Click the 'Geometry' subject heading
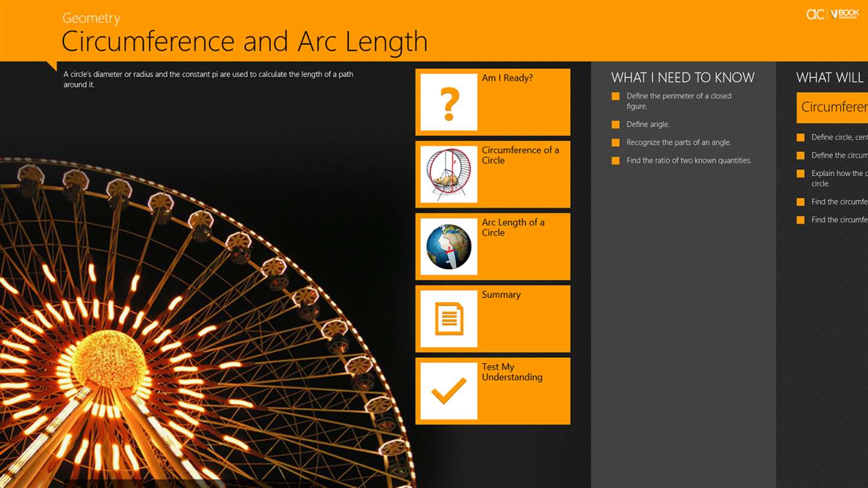The image size is (868, 488). coord(91,19)
